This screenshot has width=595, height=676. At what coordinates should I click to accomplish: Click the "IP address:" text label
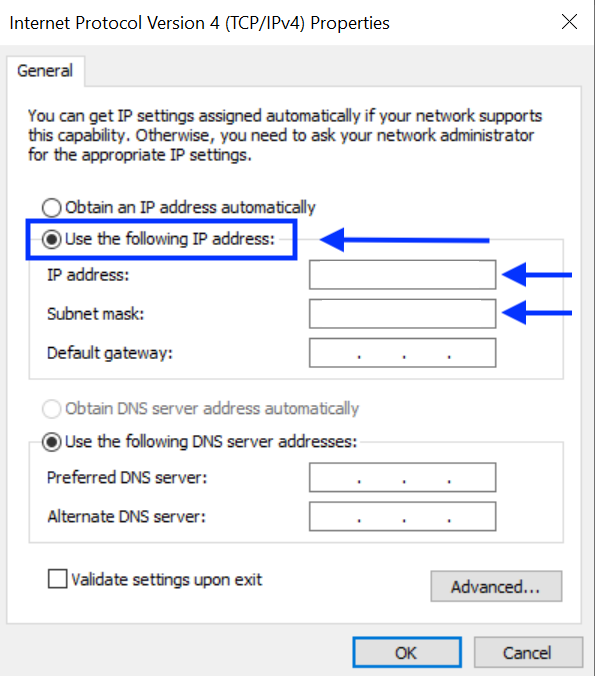click(x=88, y=275)
